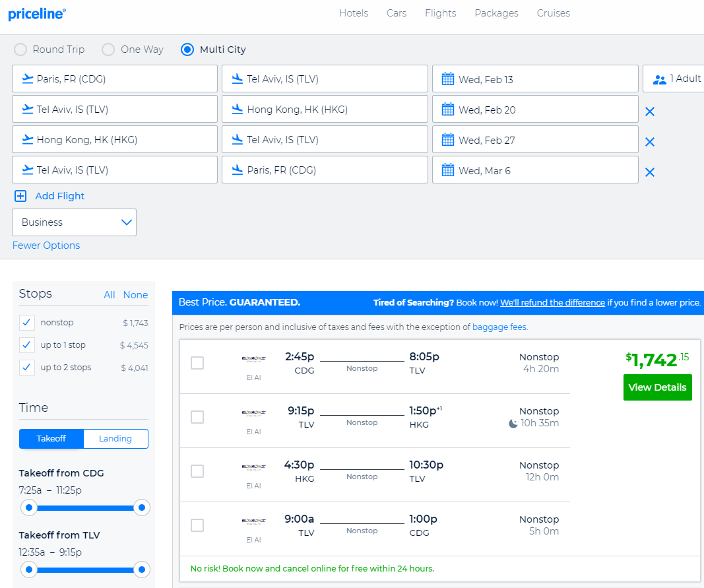Click the green View Details button

pyautogui.click(x=657, y=387)
